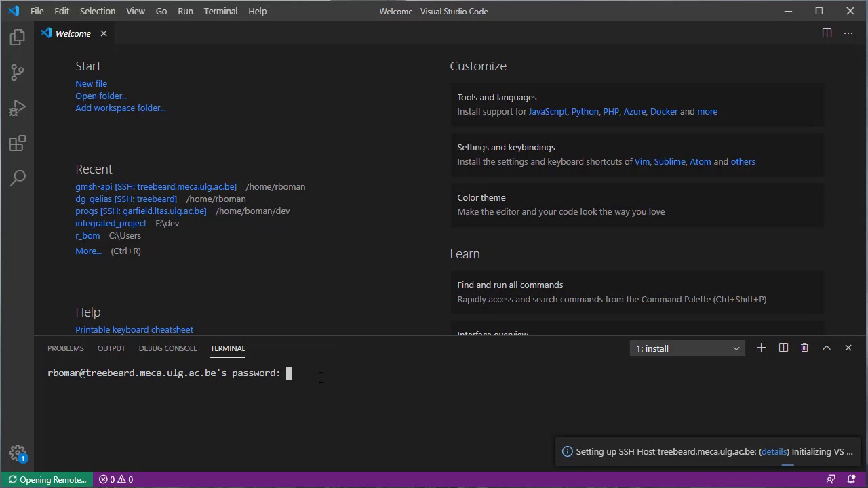Open recent dg_qelias SSH project
This screenshot has height=488, width=868.
[x=126, y=199]
